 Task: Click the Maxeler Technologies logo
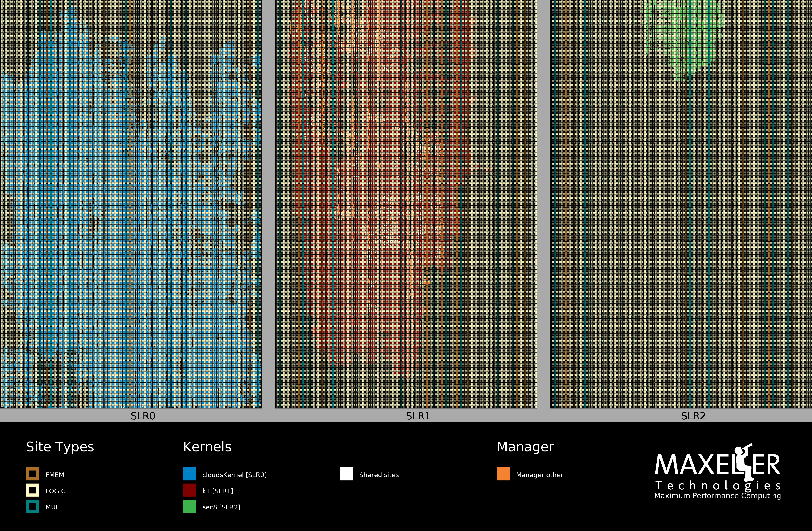[717, 471]
